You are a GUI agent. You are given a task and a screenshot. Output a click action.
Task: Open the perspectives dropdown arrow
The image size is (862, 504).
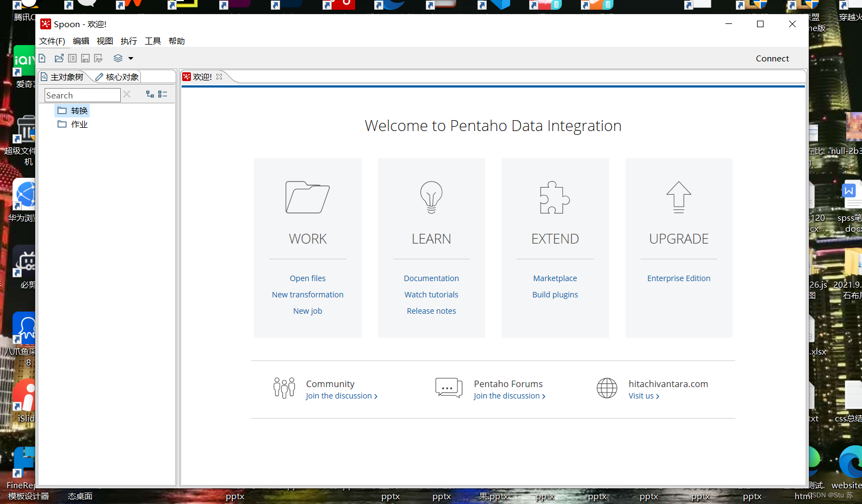131,58
